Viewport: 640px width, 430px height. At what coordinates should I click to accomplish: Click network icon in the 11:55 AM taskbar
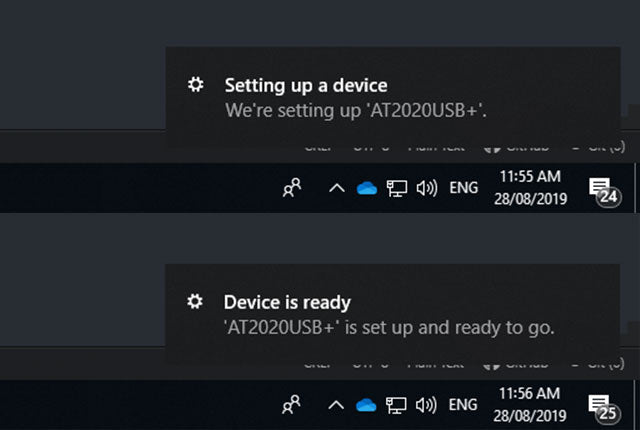(x=397, y=188)
